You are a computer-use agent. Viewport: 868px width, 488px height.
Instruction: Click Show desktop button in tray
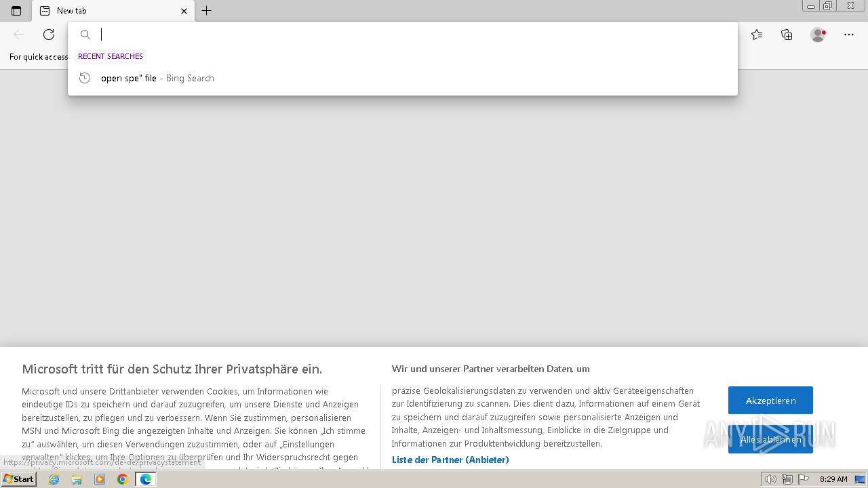[x=861, y=479]
